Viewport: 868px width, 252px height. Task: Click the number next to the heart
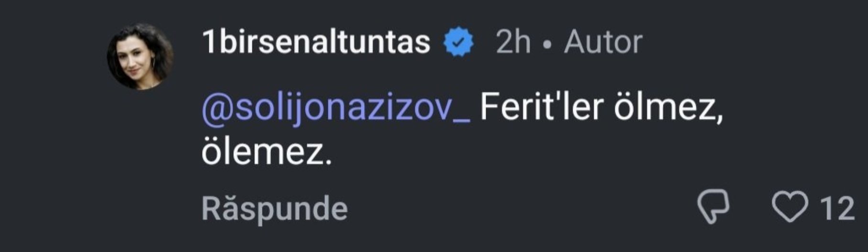[x=837, y=209]
